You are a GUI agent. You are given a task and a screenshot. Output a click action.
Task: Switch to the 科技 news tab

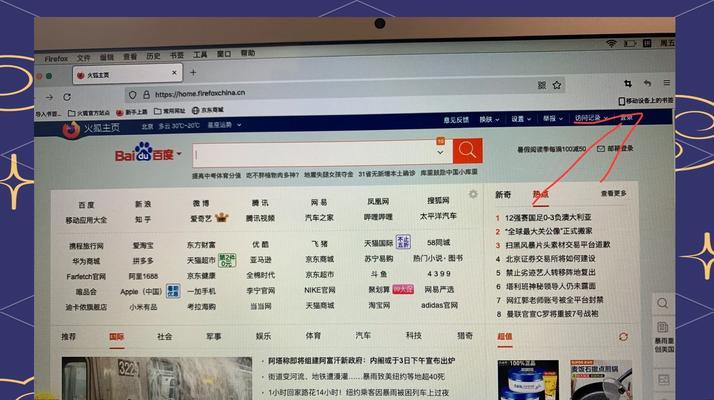click(413, 335)
